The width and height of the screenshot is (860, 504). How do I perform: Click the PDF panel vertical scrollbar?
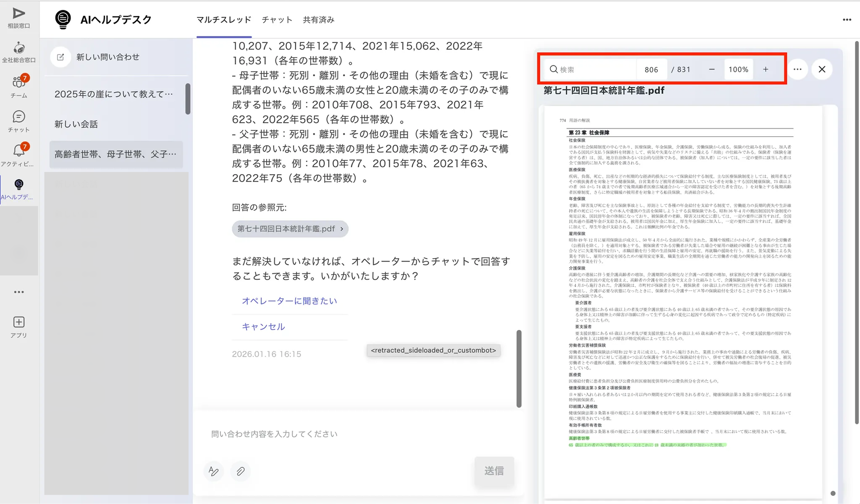(857, 232)
